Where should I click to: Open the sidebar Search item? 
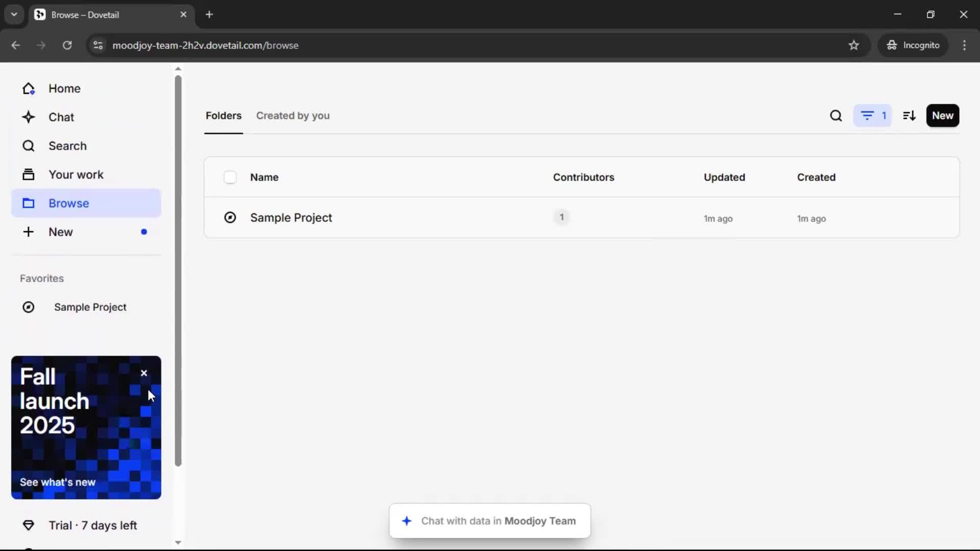tap(67, 146)
